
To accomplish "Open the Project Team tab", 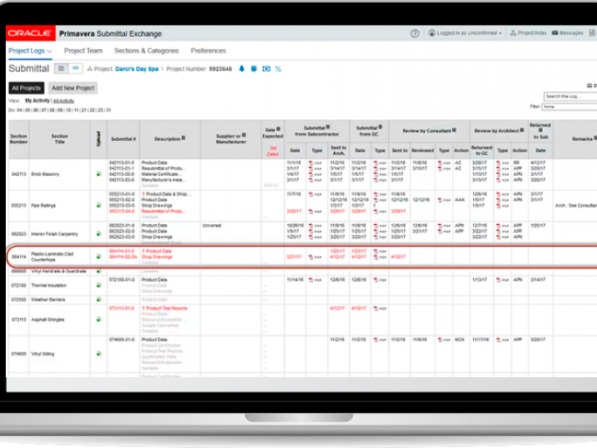I will point(83,51).
